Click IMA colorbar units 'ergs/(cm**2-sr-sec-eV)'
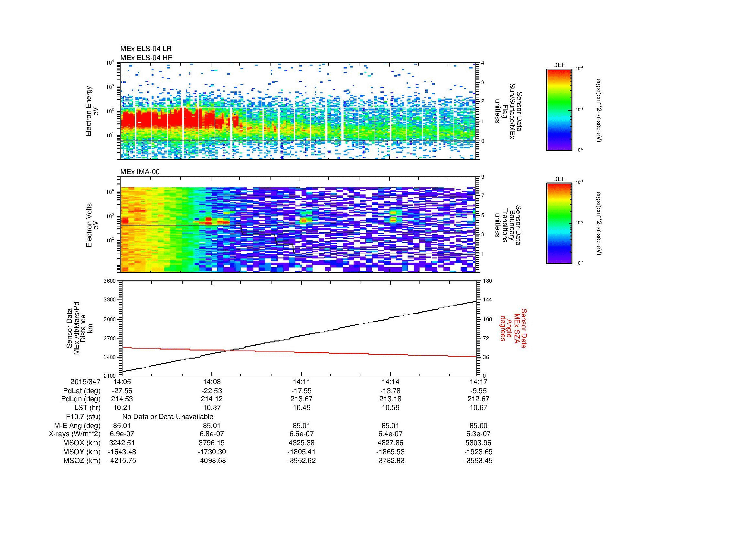Image resolution: width=756 pixels, height=534 pixels. pyautogui.click(x=599, y=224)
